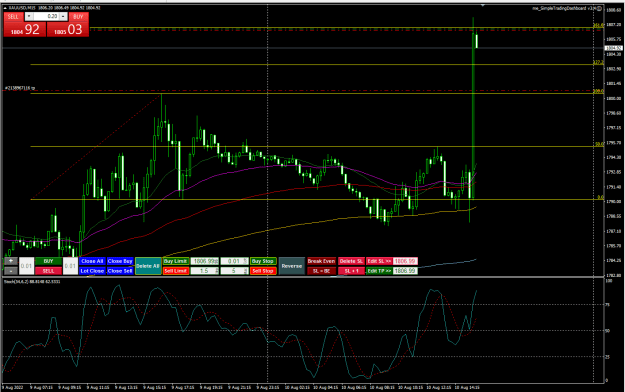625x392 pixels.
Task: Click the Fibonacci 0.0 level label
Action: 600,197
